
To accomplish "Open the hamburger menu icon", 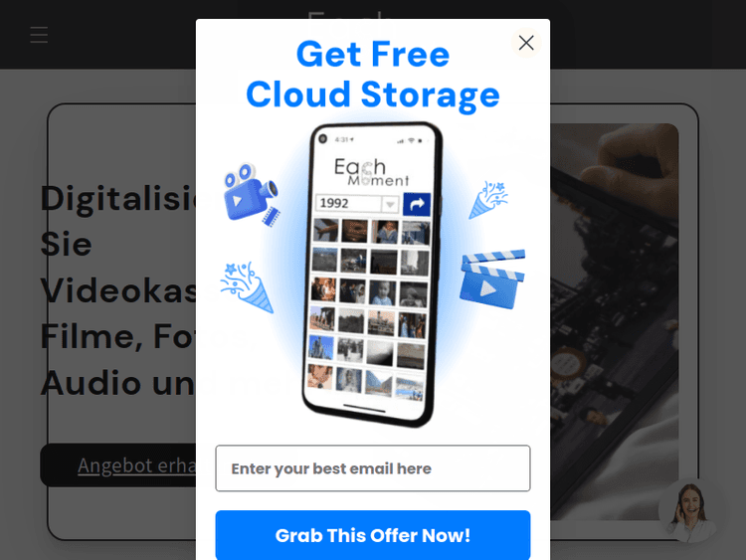I will [39, 35].
